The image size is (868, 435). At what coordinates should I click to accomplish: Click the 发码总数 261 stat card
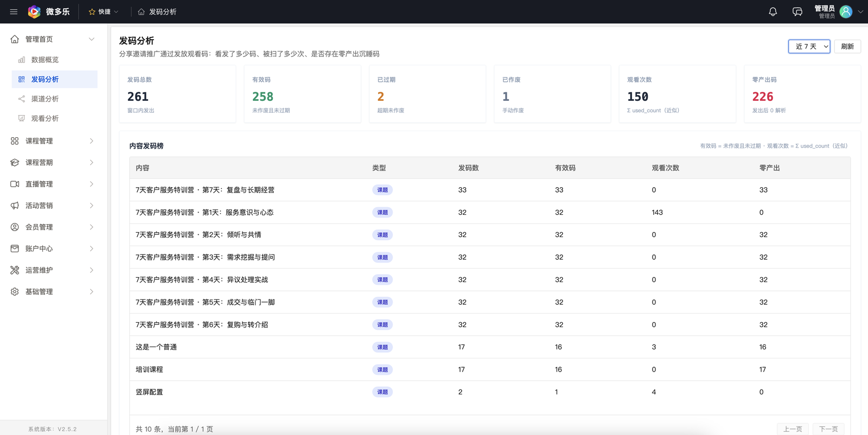pos(177,94)
